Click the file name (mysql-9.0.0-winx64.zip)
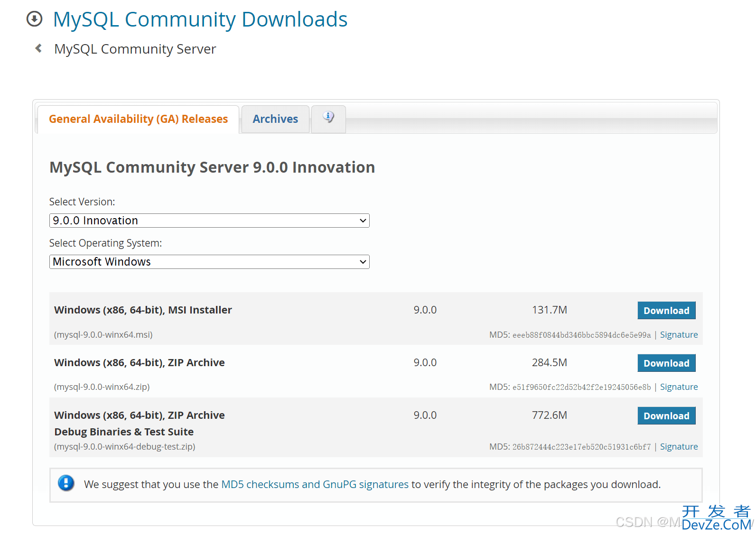The image size is (756, 535). pyautogui.click(x=102, y=387)
